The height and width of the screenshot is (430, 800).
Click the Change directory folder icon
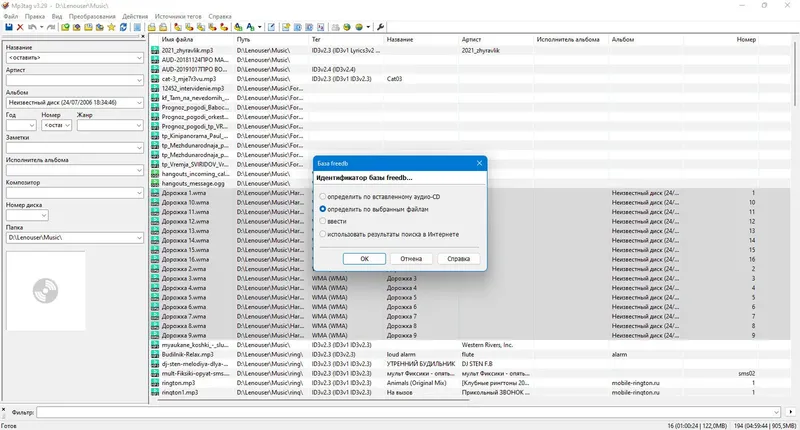[65, 27]
